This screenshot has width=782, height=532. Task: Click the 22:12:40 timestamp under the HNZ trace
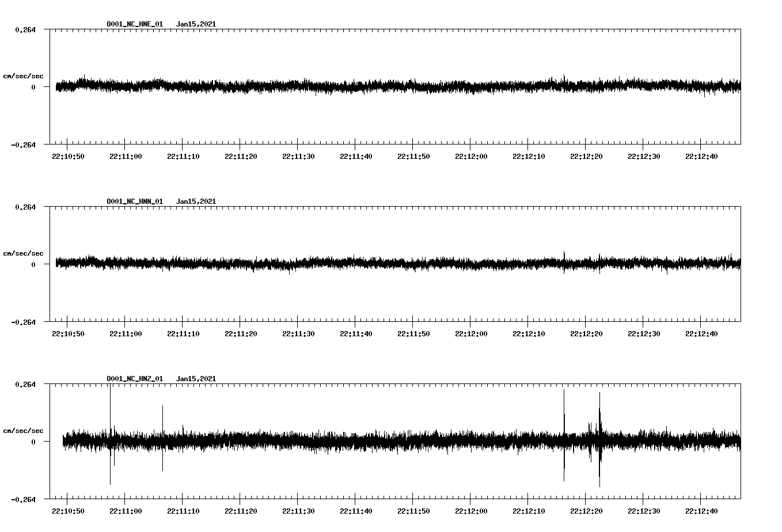coord(701,510)
